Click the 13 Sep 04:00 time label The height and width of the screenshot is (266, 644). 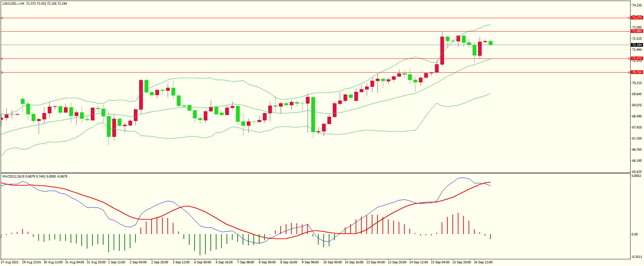[376, 262]
